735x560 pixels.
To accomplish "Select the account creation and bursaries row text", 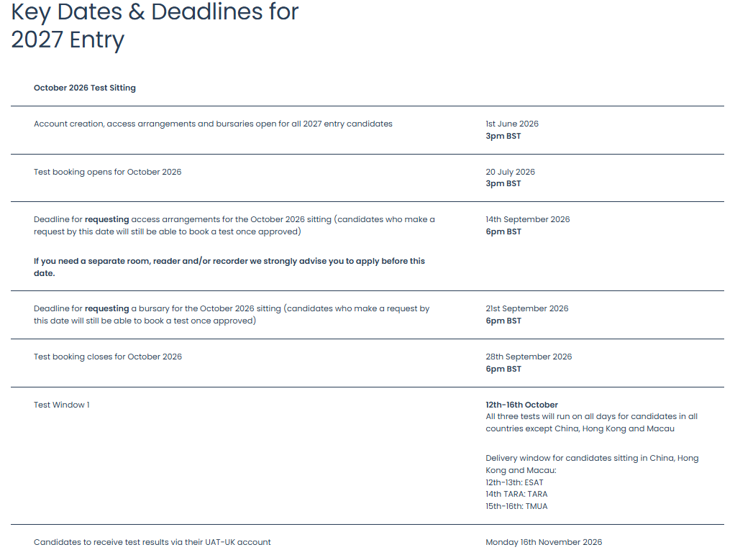I will 213,124.
